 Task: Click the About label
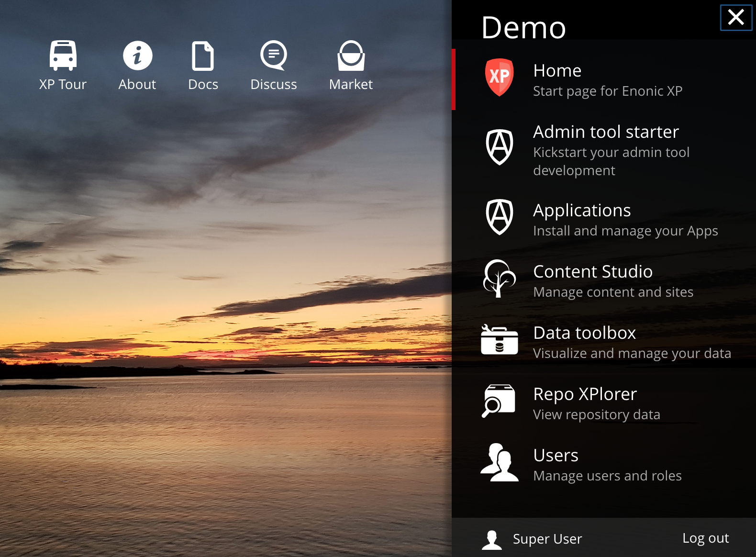click(137, 85)
